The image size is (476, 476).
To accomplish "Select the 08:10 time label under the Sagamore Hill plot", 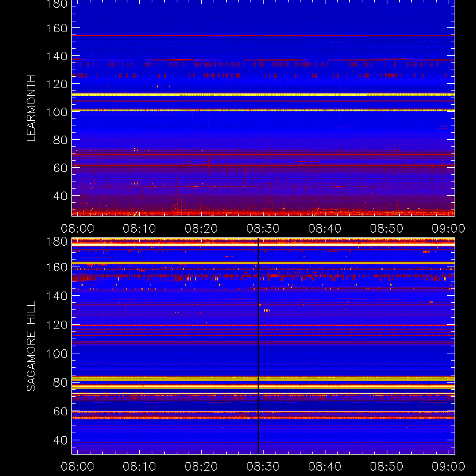I will (x=139, y=466).
